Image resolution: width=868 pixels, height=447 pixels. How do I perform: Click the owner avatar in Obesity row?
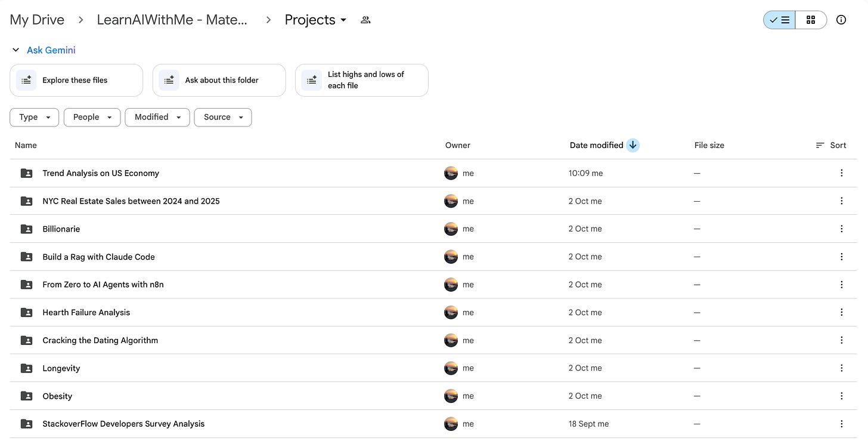pyautogui.click(x=451, y=396)
